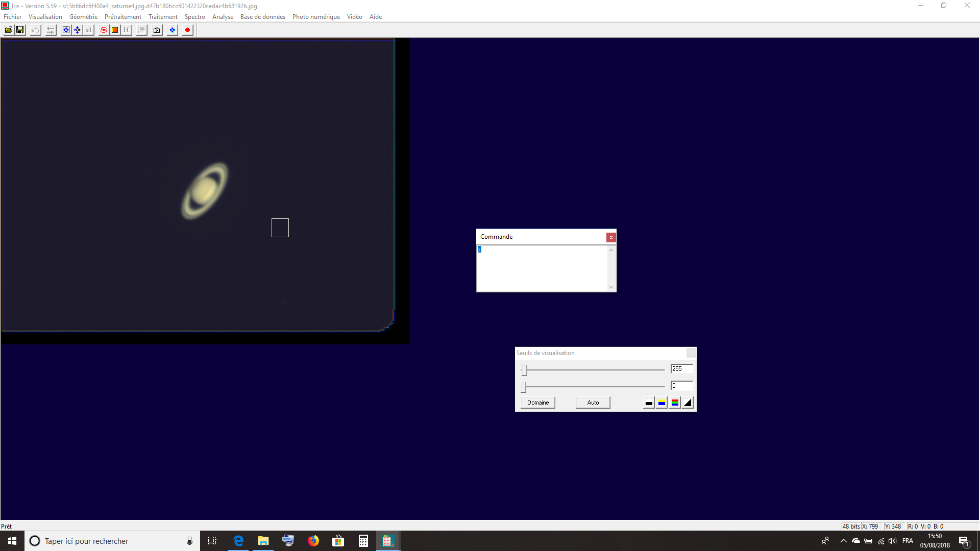Click the blue crosshair zoom-in toolbar icon

pyautogui.click(x=66, y=30)
